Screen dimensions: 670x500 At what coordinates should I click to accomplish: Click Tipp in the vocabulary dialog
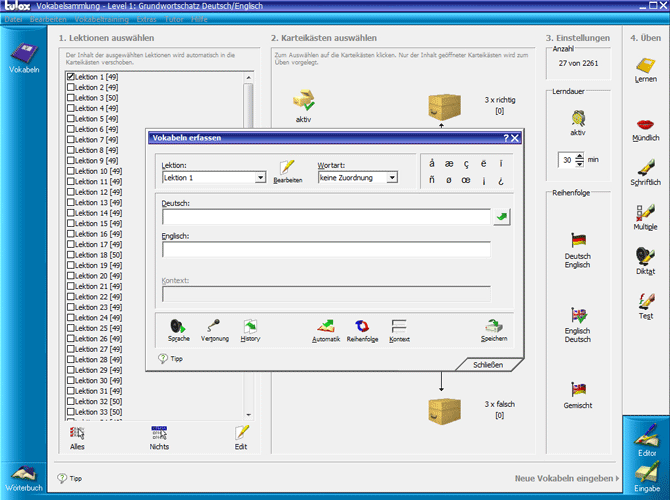170,359
